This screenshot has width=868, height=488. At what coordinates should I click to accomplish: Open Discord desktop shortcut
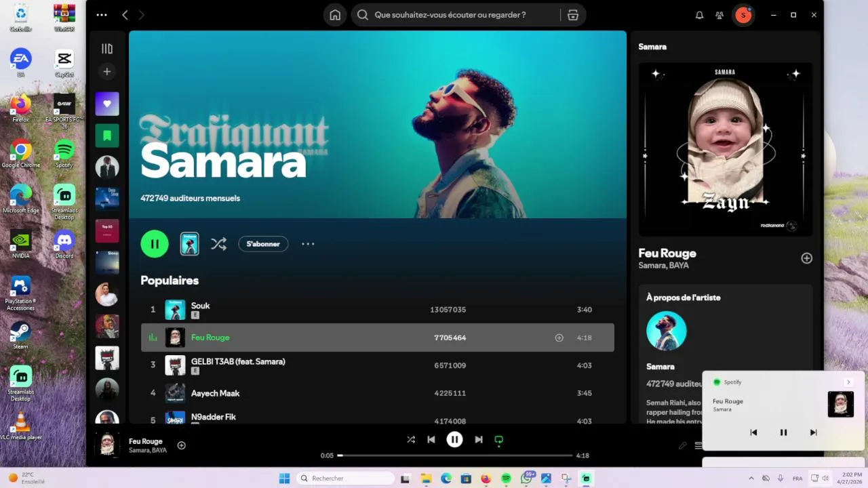(x=64, y=244)
